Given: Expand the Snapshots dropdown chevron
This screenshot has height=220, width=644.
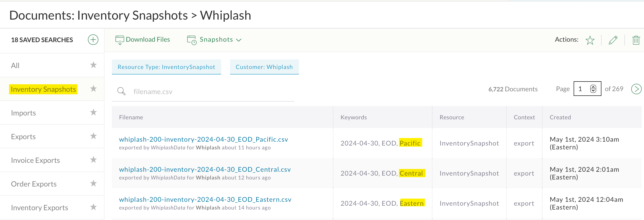Looking at the screenshot, I should 239,40.
